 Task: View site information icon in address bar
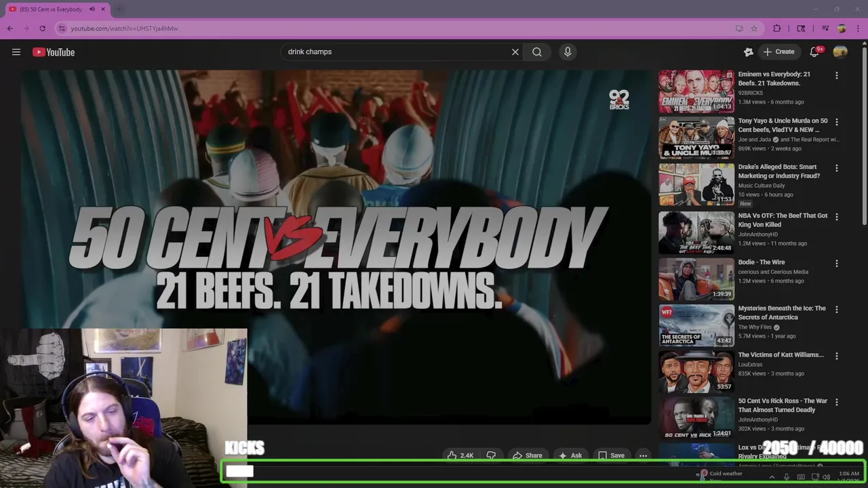(x=62, y=28)
